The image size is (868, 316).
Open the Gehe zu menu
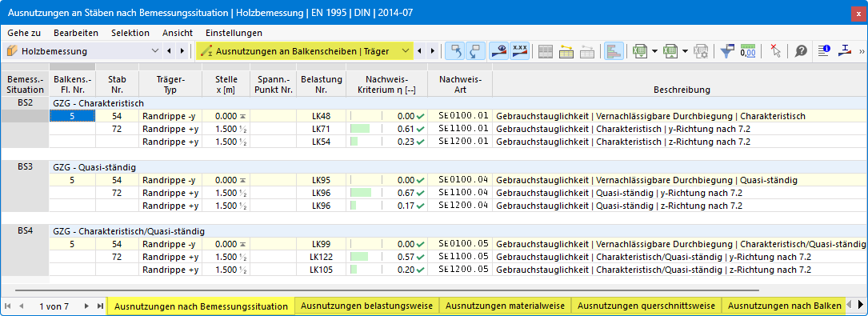pos(24,33)
